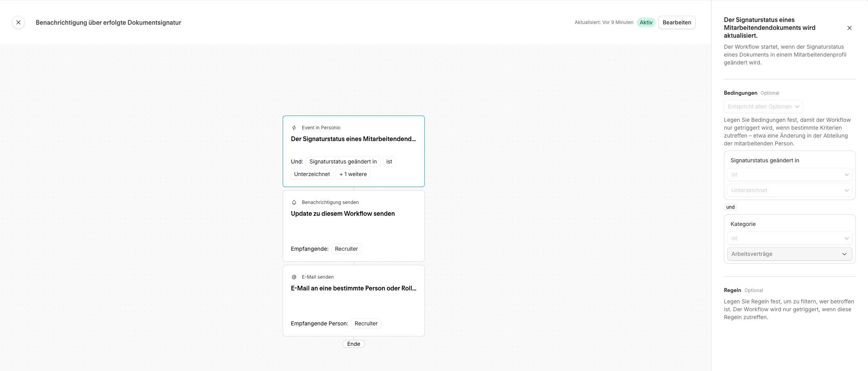Click the 'Signaturstatus geändert in' label in side panel
Image resolution: width=868 pixels, height=371 pixels.
click(x=765, y=160)
